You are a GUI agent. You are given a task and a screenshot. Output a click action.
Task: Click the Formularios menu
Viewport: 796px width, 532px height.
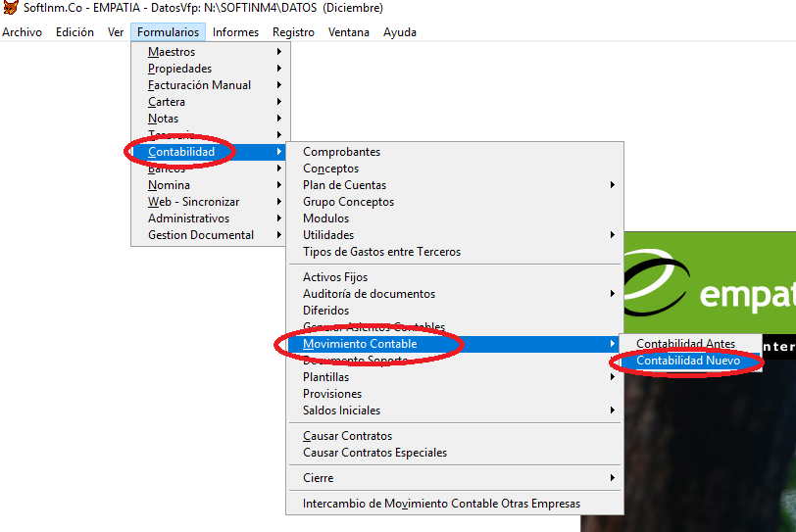[x=168, y=32]
